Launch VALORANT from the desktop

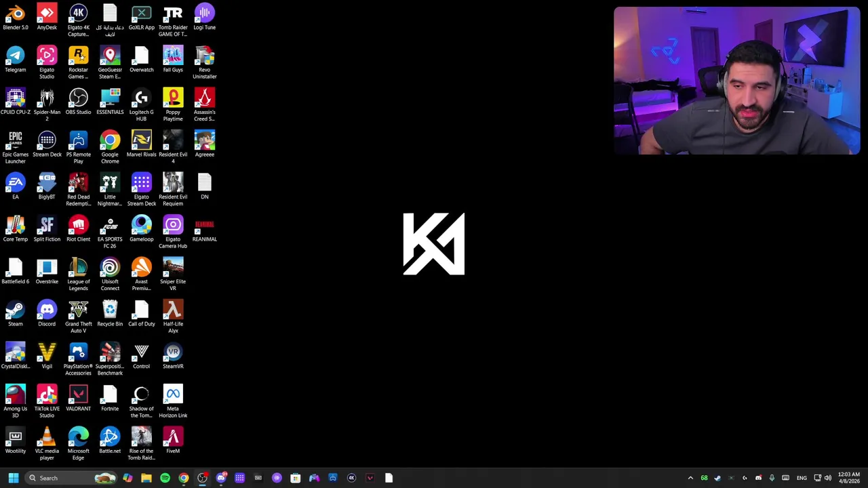(x=79, y=399)
